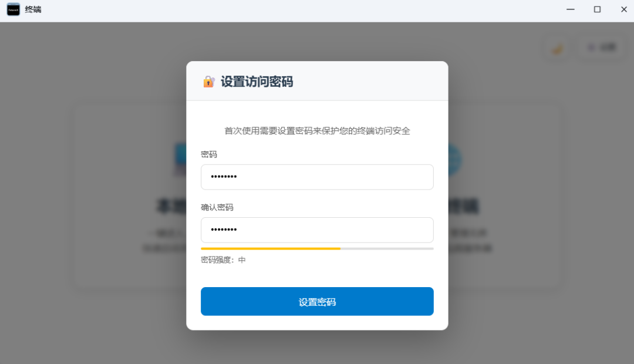Screen dimensions: 634x364
Task: Click the 密码强度：中 label
Action: pyautogui.click(x=223, y=259)
